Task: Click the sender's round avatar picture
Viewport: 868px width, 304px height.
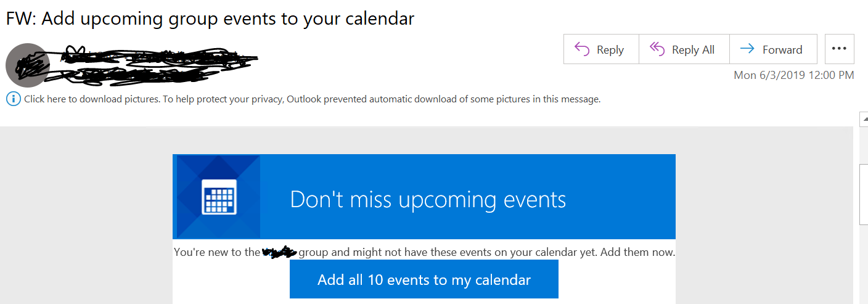Action: point(27,66)
